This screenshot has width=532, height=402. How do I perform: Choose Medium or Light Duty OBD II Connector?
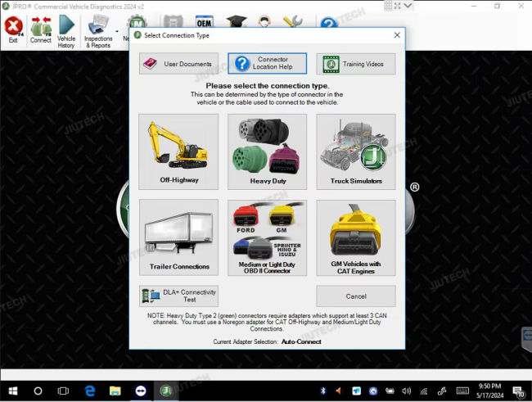pyautogui.click(x=267, y=237)
